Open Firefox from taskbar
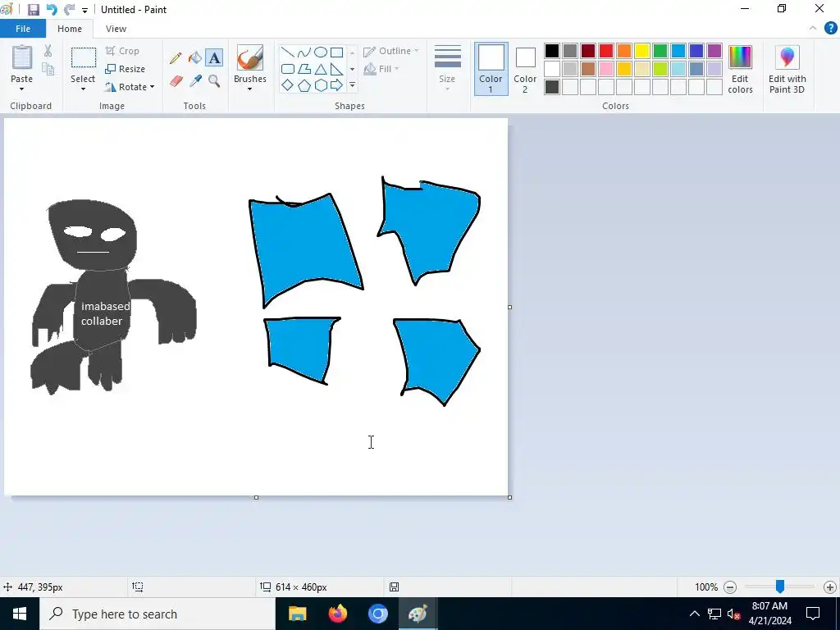 click(x=337, y=614)
